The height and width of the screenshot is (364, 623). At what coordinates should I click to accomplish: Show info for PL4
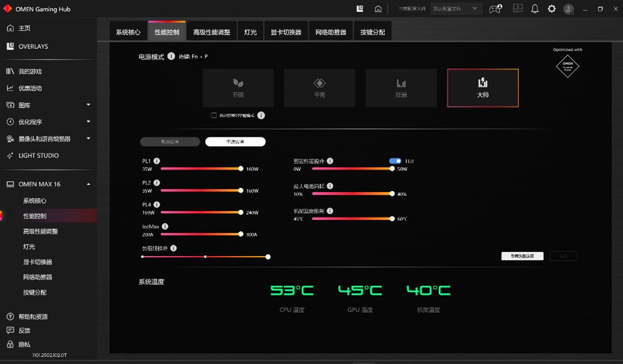tap(156, 205)
